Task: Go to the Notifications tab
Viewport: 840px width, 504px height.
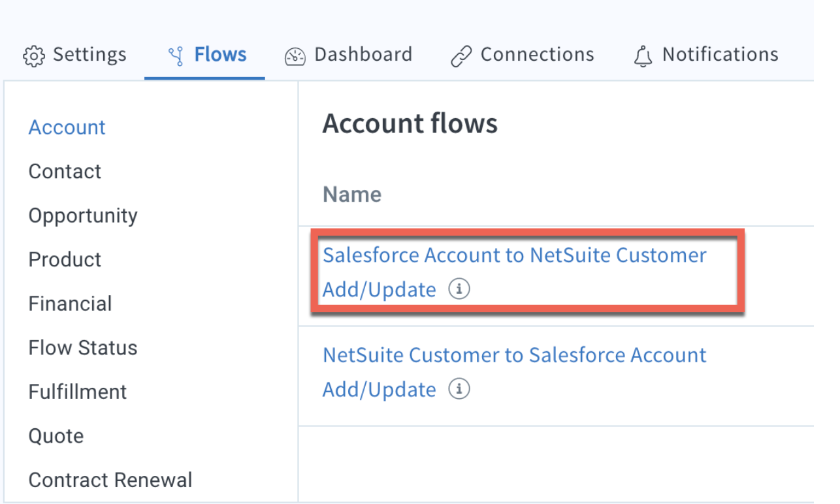Action: pos(705,55)
